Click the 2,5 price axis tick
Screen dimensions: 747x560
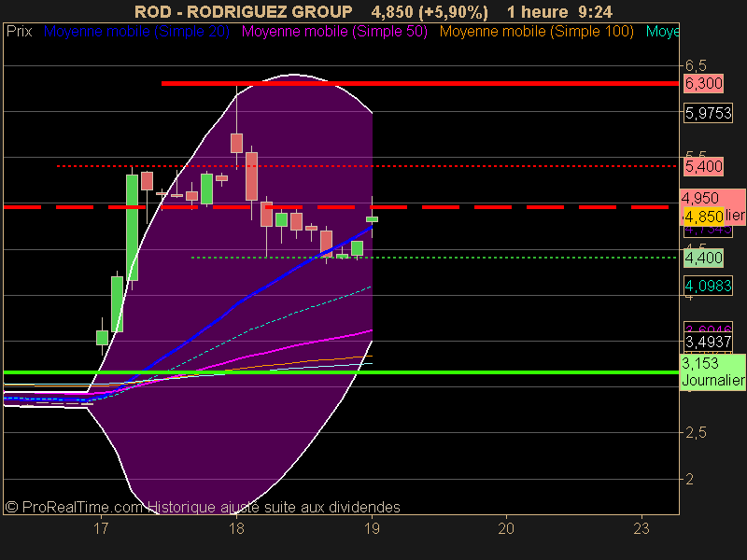tap(696, 433)
